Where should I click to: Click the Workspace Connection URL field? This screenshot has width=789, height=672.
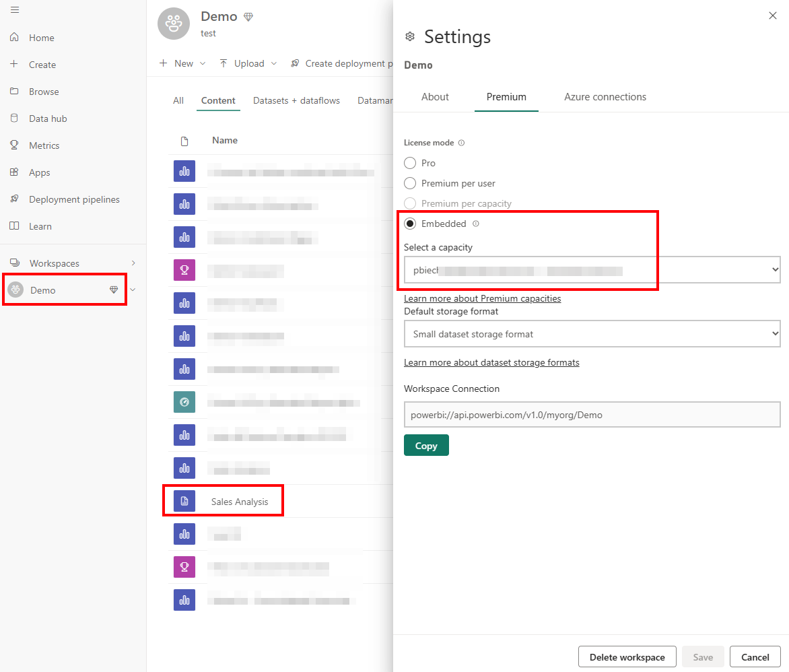click(592, 414)
